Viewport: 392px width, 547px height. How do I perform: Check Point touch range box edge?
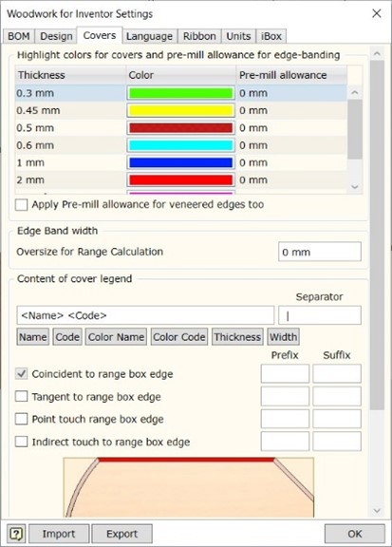[x=21, y=419]
